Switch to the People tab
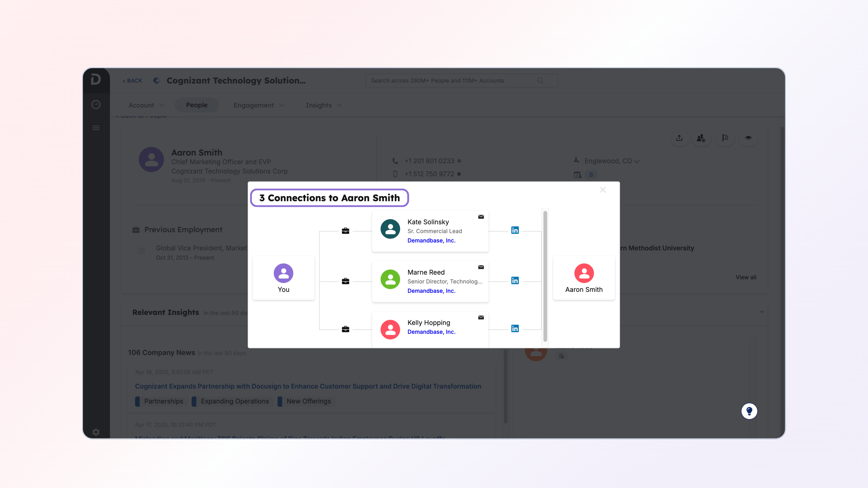Screen dimensions: 868x488 click(196, 105)
